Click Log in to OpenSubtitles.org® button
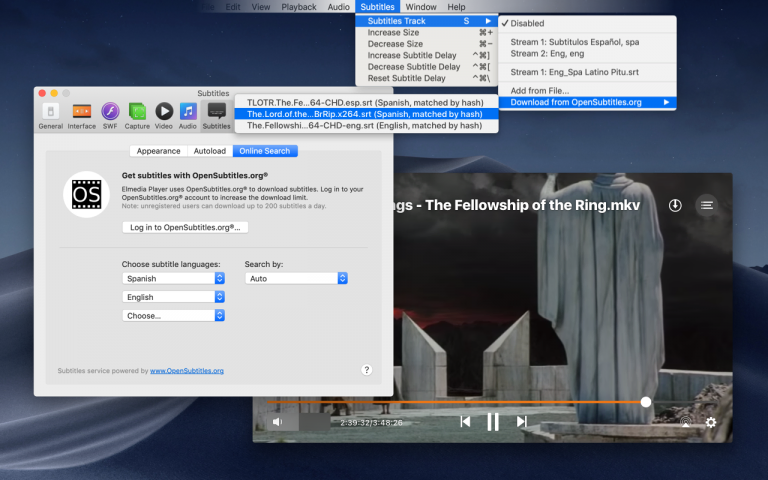This screenshot has height=480, width=768. (x=185, y=227)
